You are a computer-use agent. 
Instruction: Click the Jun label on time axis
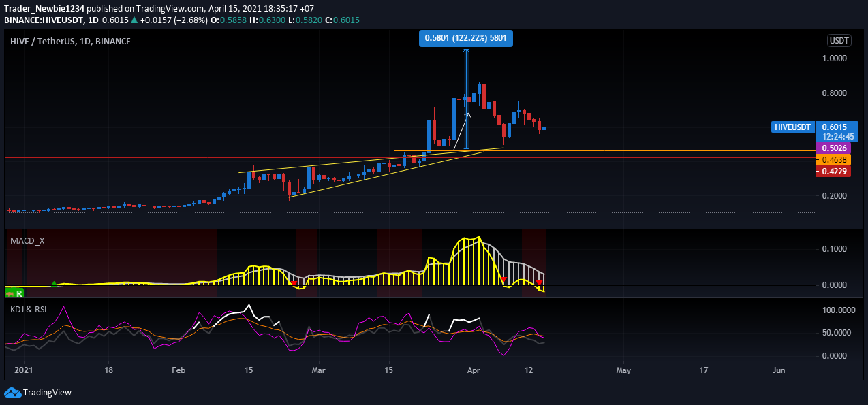[x=779, y=370]
